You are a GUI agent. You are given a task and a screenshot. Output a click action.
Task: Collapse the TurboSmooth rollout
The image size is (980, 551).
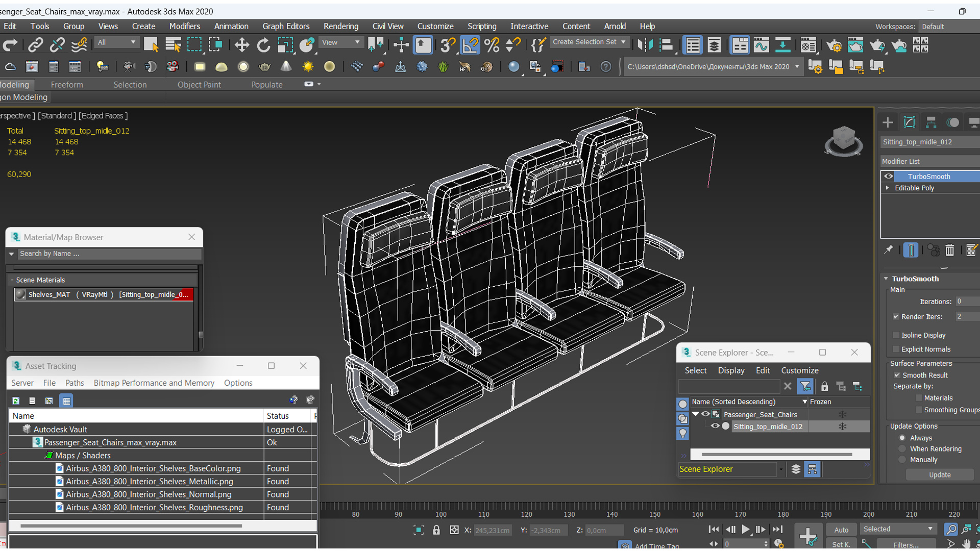(887, 279)
